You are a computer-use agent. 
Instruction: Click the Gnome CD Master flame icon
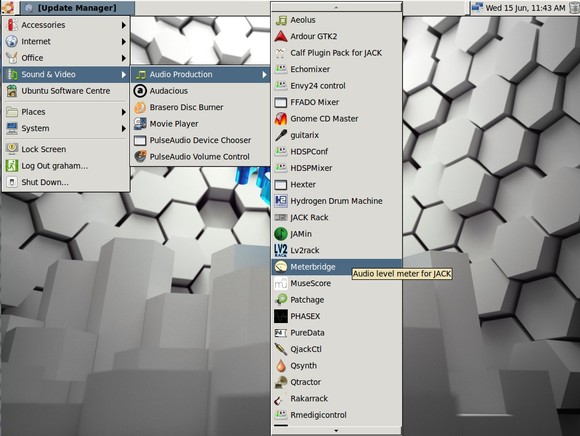[281, 119]
